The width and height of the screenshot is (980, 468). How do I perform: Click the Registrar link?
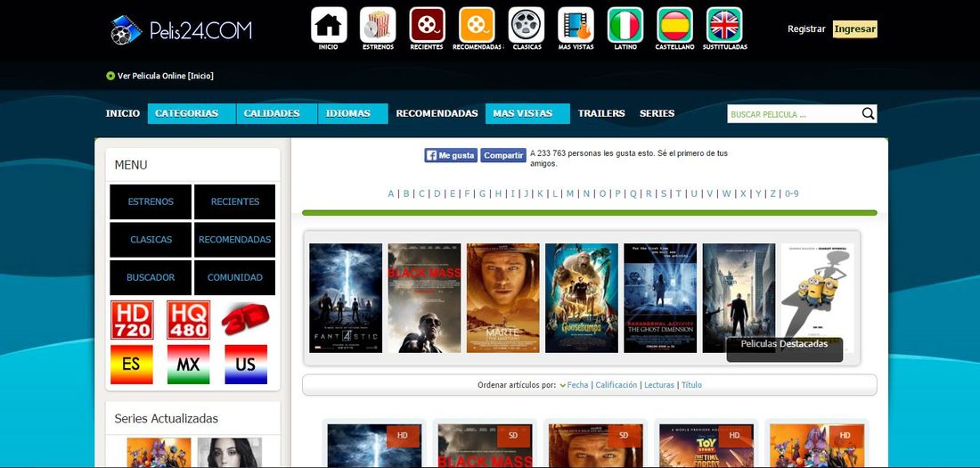click(806, 29)
